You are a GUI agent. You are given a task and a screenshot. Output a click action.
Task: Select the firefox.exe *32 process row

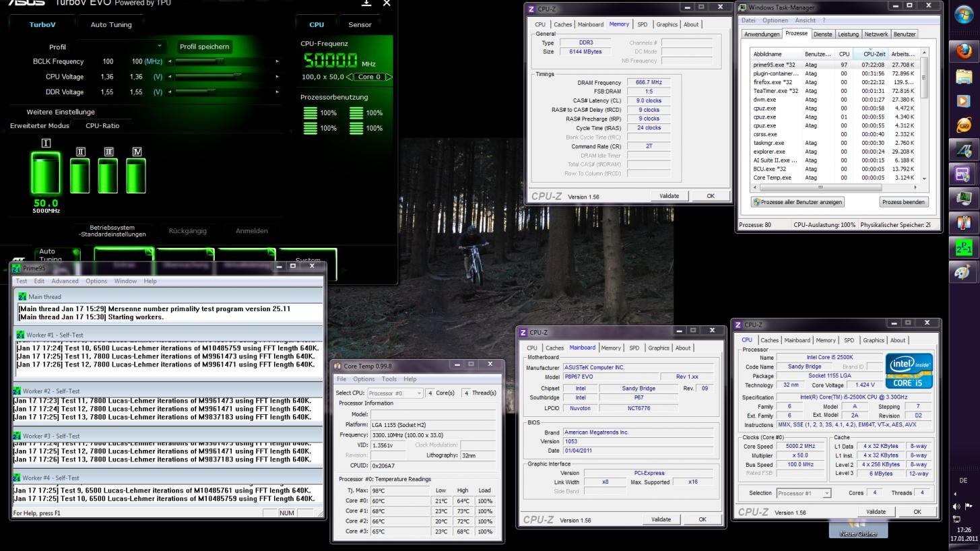835,82
